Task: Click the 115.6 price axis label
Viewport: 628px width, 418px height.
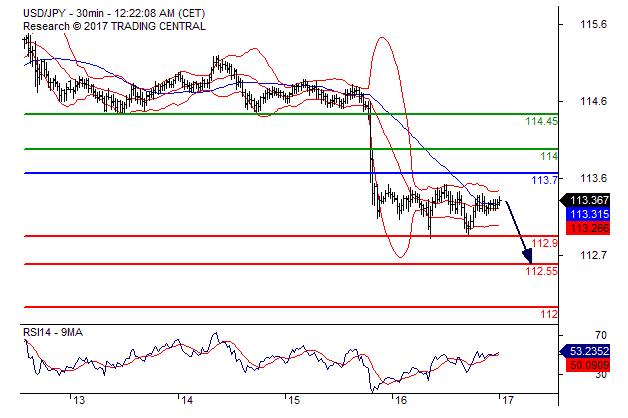Action: click(594, 24)
